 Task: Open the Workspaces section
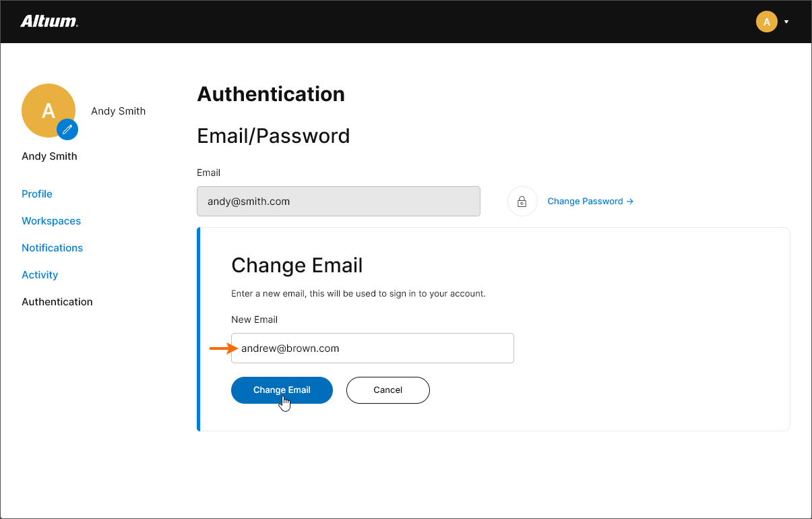click(51, 221)
